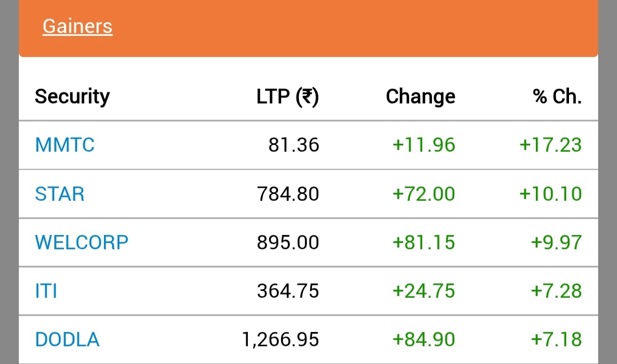The width and height of the screenshot is (617, 364).
Task: Select WELCORP percentage change +9.97
Action: pyautogui.click(x=556, y=242)
